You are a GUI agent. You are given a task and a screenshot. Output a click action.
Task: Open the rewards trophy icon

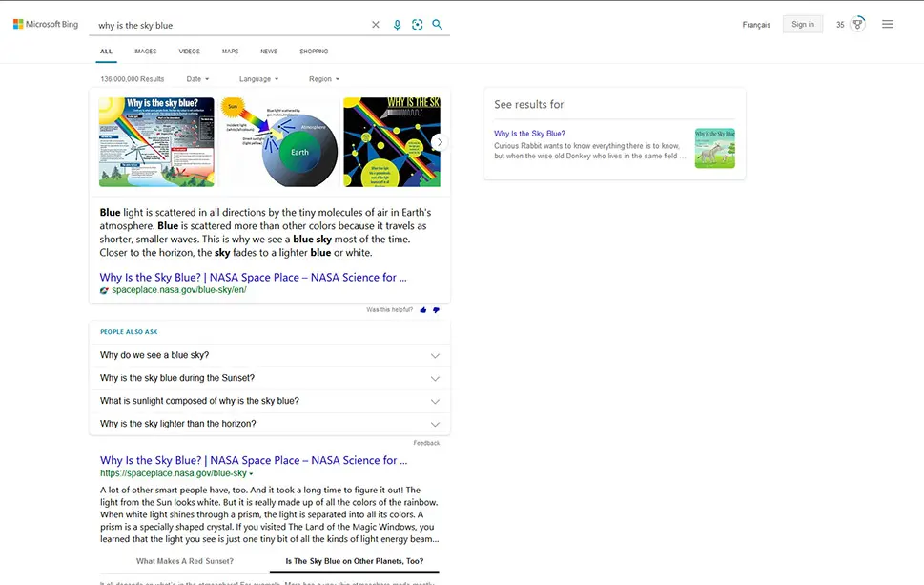point(858,24)
